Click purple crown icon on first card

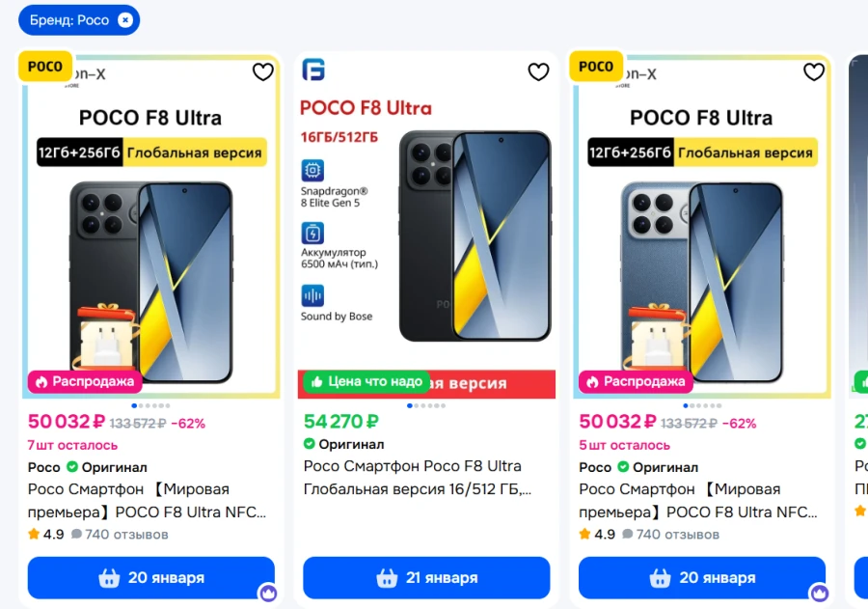[x=268, y=593]
